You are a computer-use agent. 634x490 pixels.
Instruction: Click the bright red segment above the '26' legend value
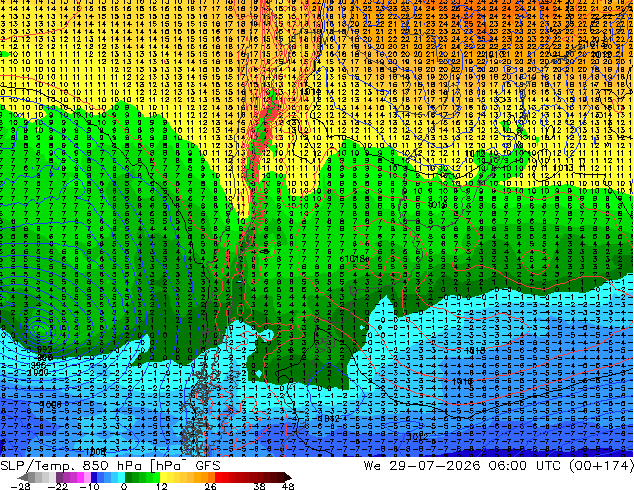(218, 477)
